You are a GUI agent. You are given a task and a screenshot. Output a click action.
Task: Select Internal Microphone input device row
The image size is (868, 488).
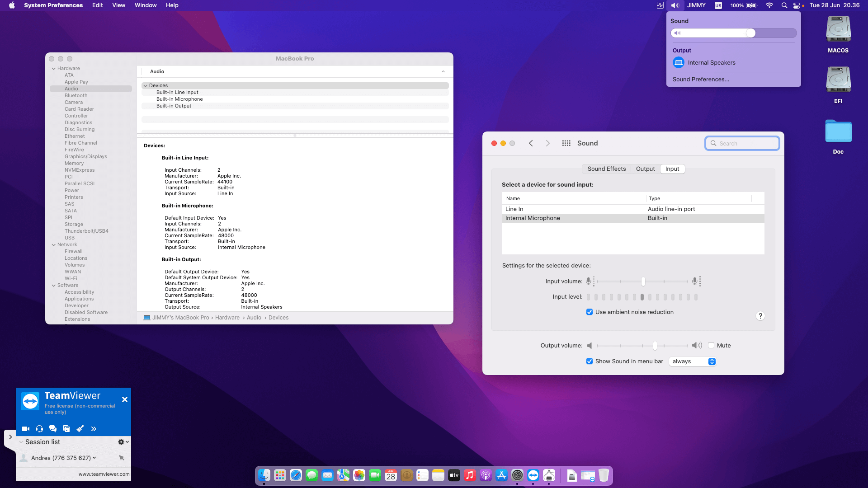(x=633, y=218)
